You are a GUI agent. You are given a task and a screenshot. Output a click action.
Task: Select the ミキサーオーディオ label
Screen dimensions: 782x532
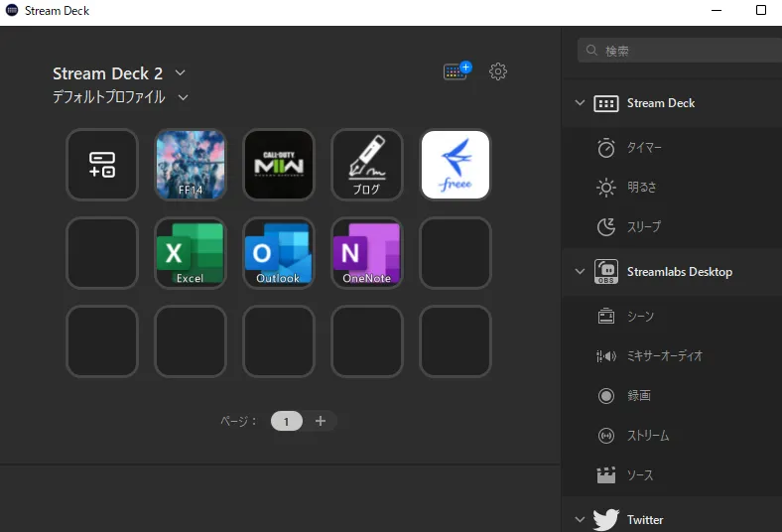pyautogui.click(x=665, y=356)
